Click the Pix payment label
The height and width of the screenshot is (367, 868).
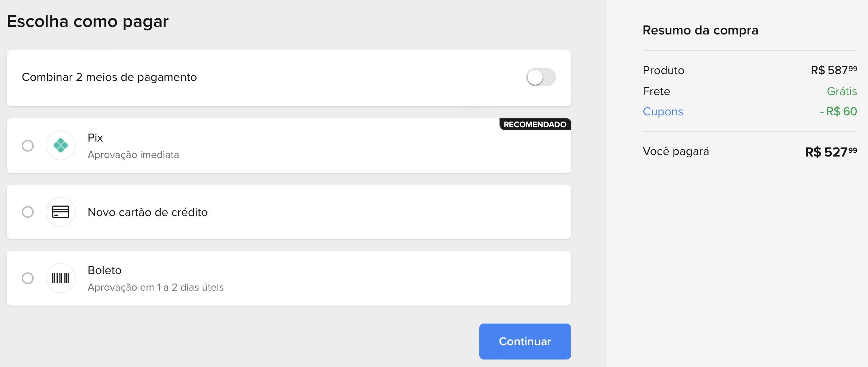tap(95, 138)
